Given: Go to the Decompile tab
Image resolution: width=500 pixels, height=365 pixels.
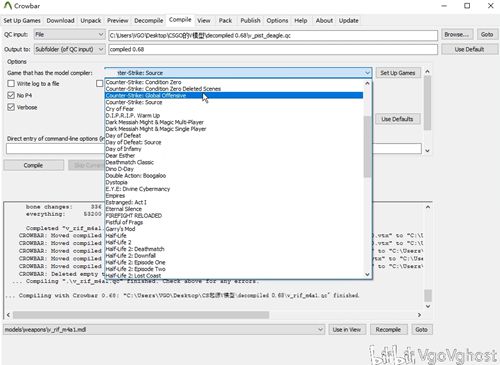Looking at the screenshot, I should point(149,21).
